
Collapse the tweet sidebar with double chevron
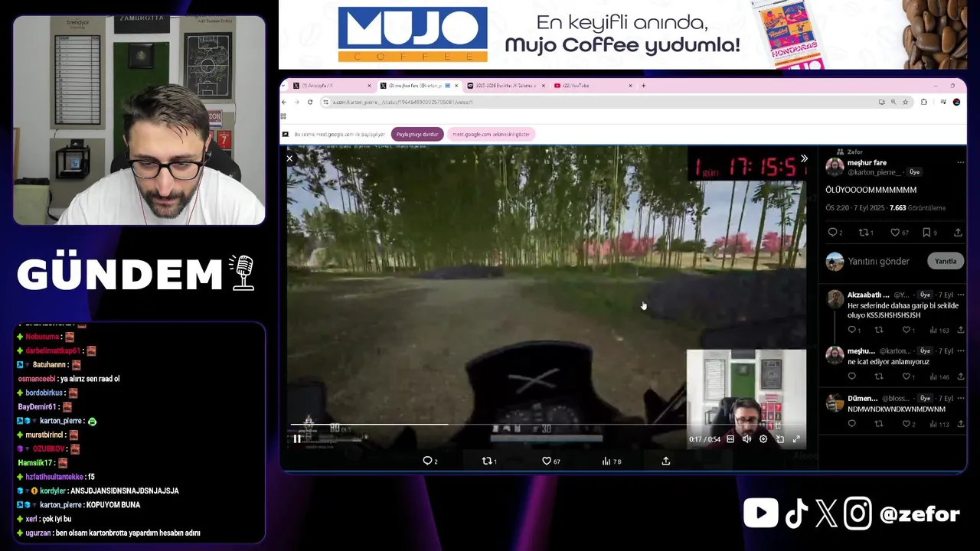(x=804, y=158)
